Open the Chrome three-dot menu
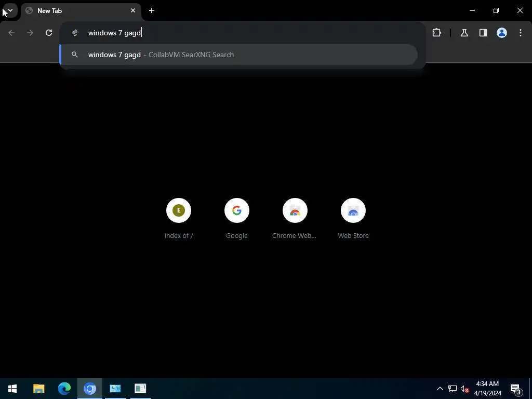The height and width of the screenshot is (399, 532). (x=521, y=33)
